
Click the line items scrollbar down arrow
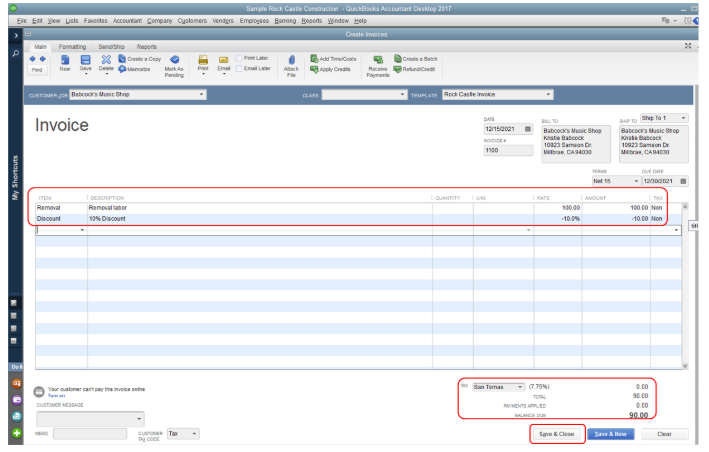685,366
